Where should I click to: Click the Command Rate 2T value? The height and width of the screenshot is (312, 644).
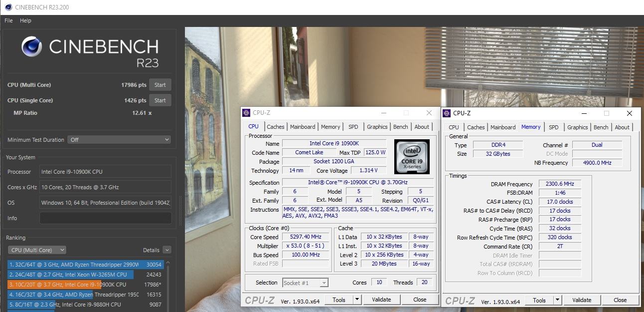(560, 247)
